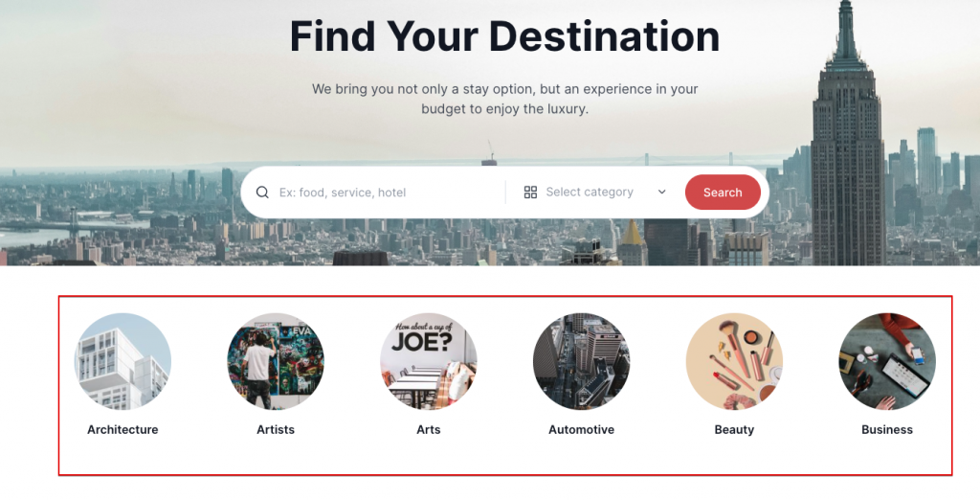Image resolution: width=980 pixels, height=500 pixels.
Task: Expand the Select category dropdown
Action: pos(595,193)
